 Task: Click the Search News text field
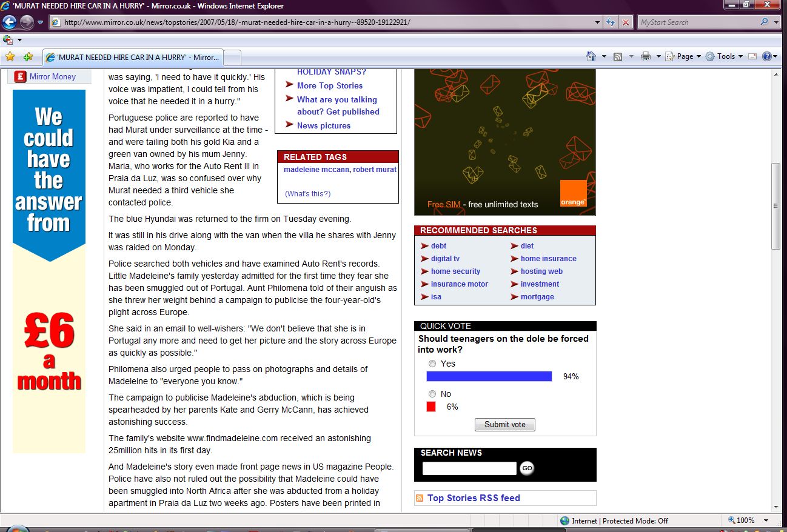(469, 468)
